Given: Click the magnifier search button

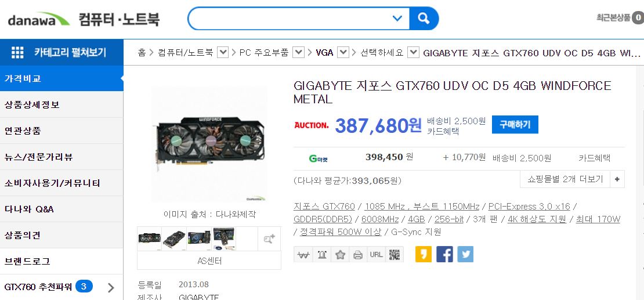Looking at the screenshot, I should 424,19.
